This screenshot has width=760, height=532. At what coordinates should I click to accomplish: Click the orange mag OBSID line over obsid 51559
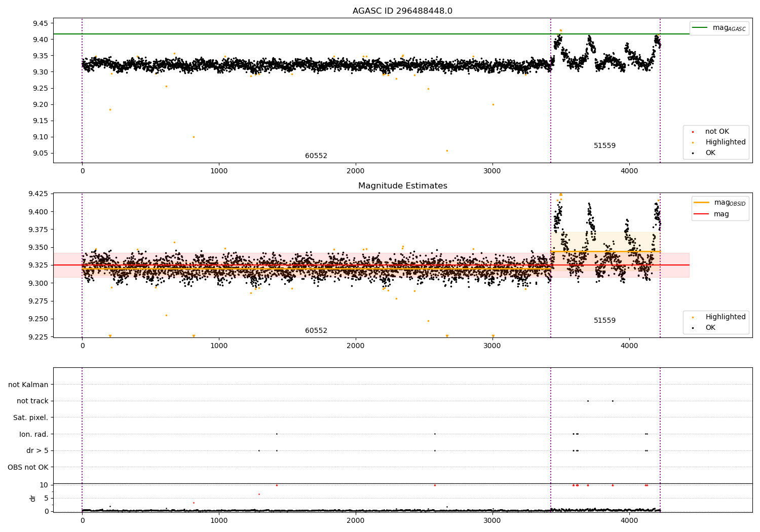605,251
